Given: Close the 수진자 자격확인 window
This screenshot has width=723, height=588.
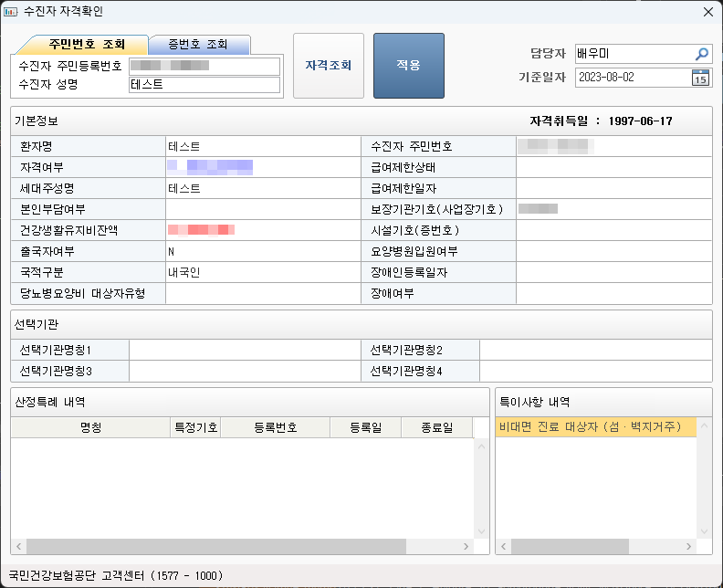Looking at the screenshot, I should click(x=707, y=12).
